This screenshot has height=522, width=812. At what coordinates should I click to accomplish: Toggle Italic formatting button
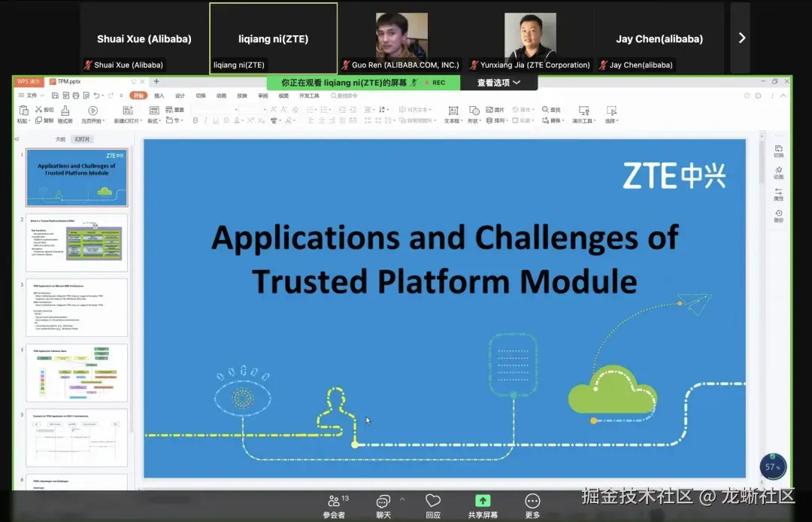[205, 120]
